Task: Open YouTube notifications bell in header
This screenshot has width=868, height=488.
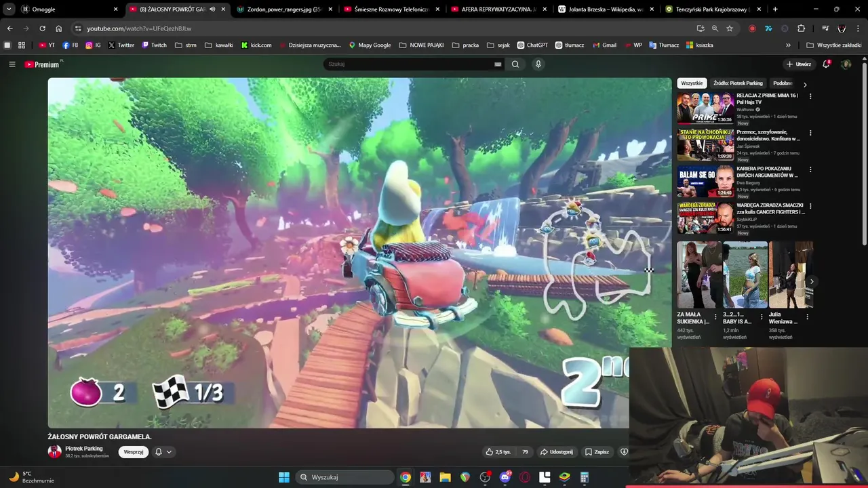Action: [x=826, y=64]
